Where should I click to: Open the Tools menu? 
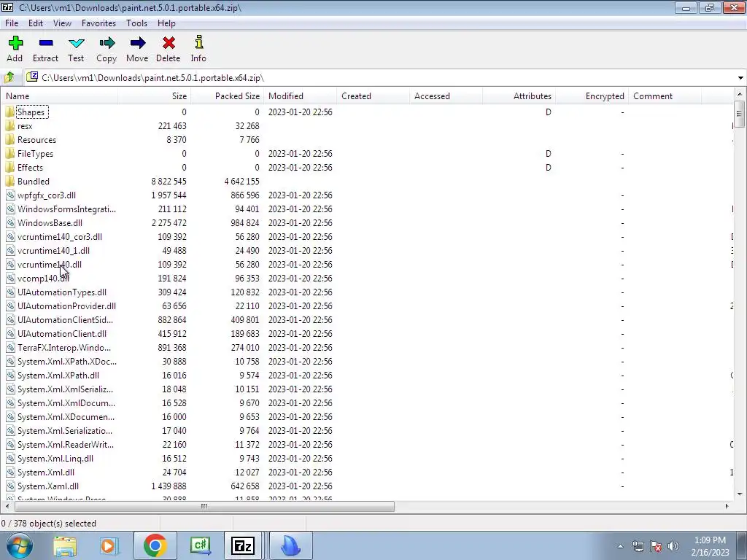tap(136, 23)
